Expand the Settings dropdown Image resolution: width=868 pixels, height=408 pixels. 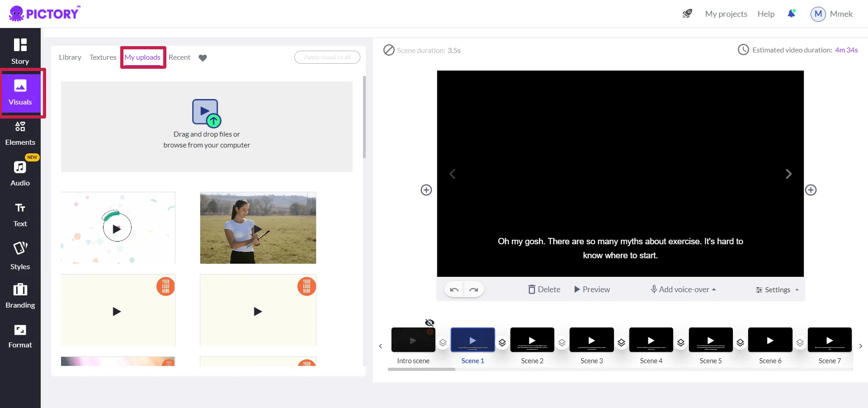[x=777, y=289]
